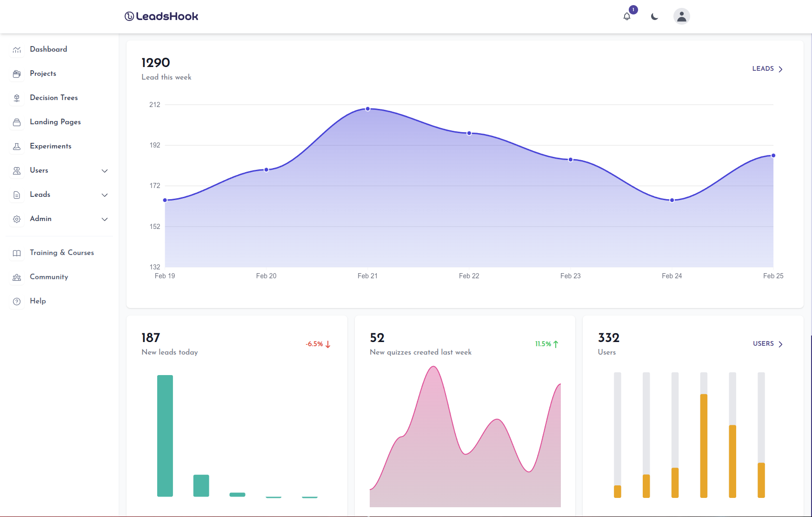Screen dimensions: 812x517
Task: Click the tallest orange Users bar
Action: click(x=704, y=445)
